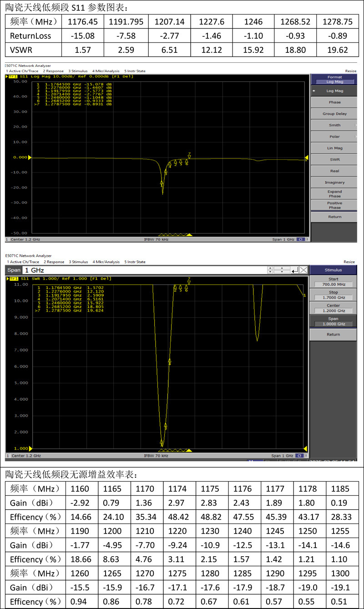The width and height of the screenshot is (364, 609).
Task: Click the C1 channel indicator in the Log Mag status bar
Action: [x=300, y=239]
